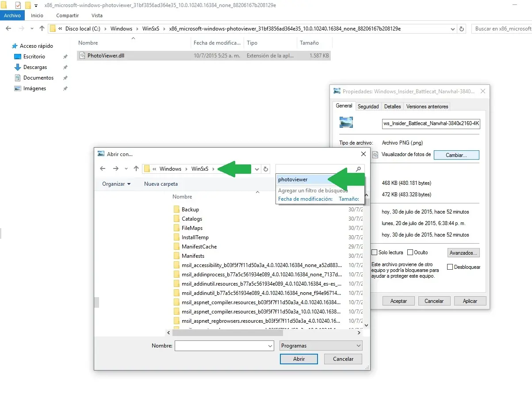
Task: Select the InstallTemp folder
Action: [x=195, y=237]
